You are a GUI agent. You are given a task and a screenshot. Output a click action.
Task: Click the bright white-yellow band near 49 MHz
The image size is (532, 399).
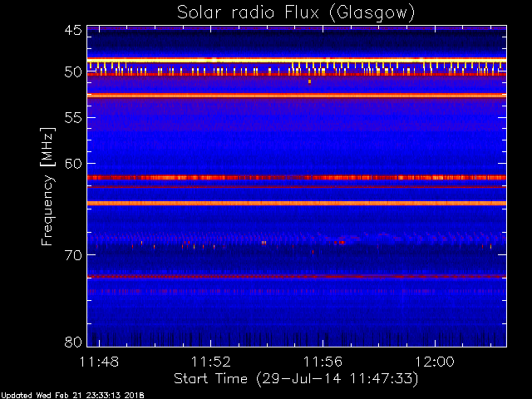[297, 61]
